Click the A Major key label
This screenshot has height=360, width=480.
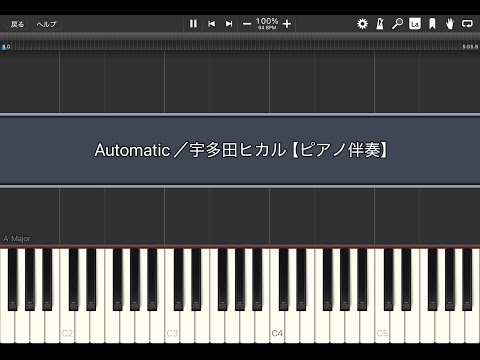pyautogui.click(x=17, y=239)
